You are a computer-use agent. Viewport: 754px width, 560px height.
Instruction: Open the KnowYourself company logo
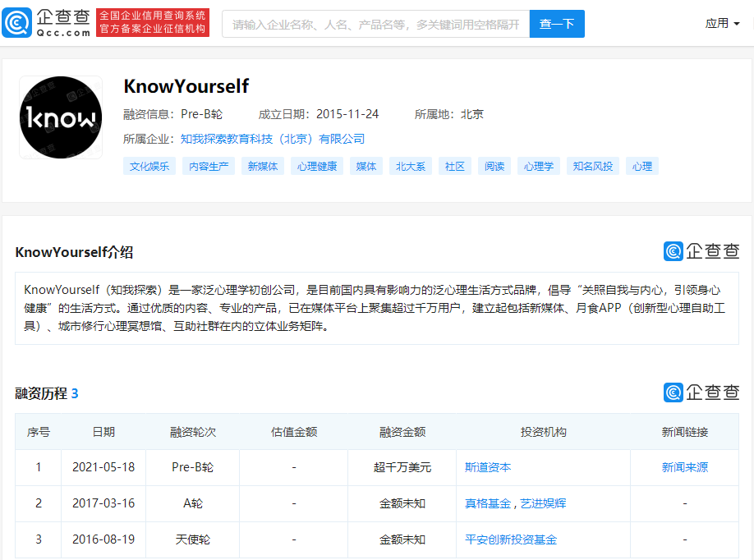click(x=61, y=117)
